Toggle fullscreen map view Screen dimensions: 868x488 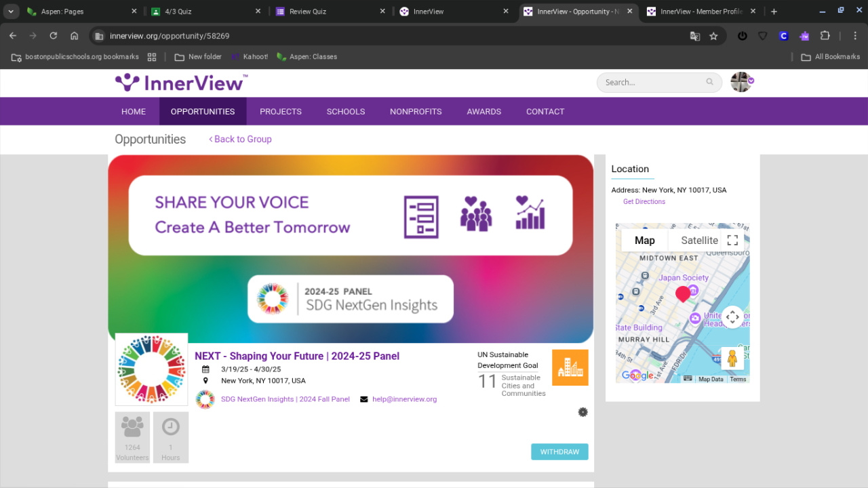[x=732, y=241]
